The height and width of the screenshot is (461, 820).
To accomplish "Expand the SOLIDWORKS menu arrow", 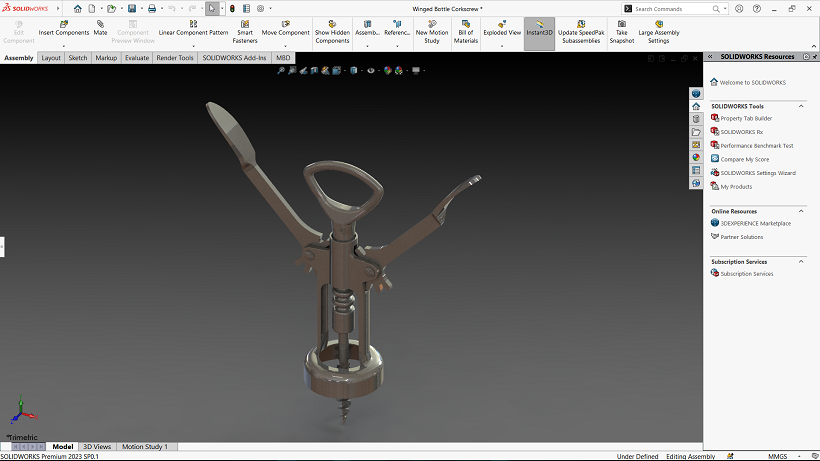I will [x=58, y=8].
